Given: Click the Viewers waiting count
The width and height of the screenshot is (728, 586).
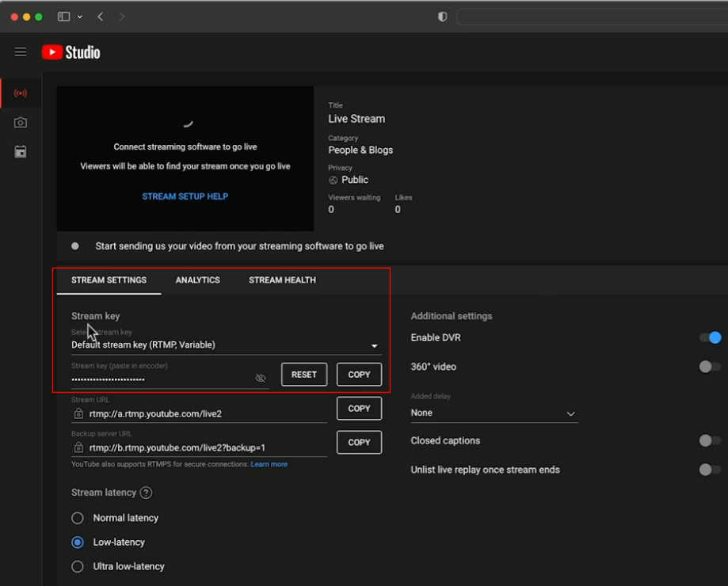Looking at the screenshot, I should [331, 209].
